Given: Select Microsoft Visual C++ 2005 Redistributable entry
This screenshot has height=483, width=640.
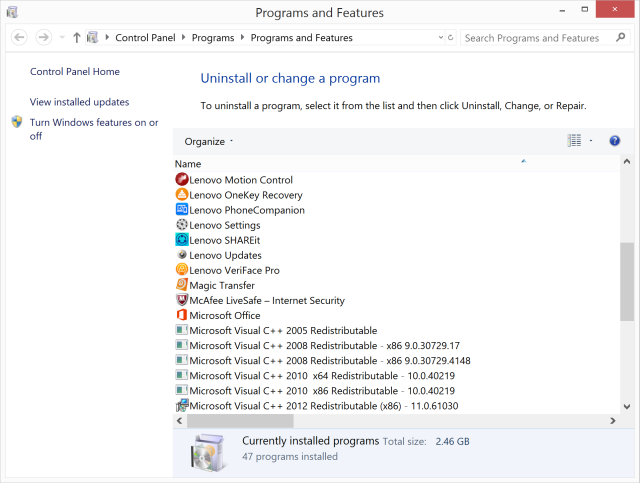Looking at the screenshot, I should [x=283, y=330].
